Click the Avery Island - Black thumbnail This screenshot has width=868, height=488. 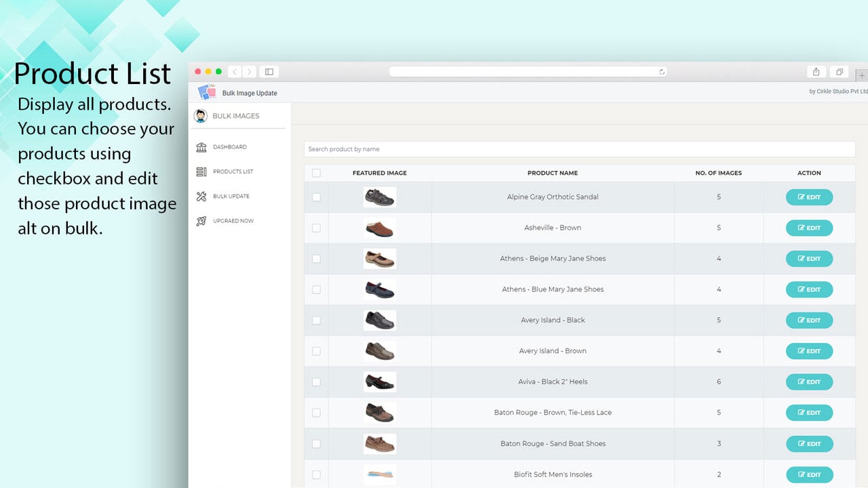pos(380,320)
